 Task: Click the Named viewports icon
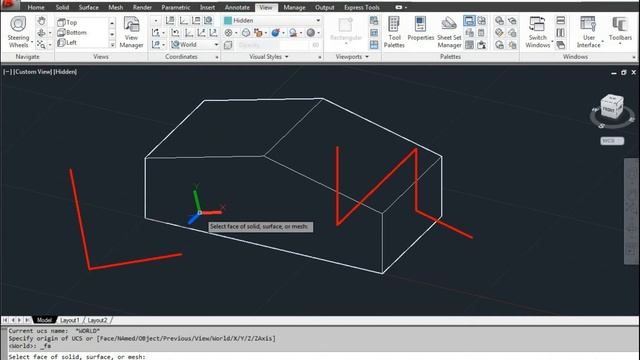click(374, 20)
